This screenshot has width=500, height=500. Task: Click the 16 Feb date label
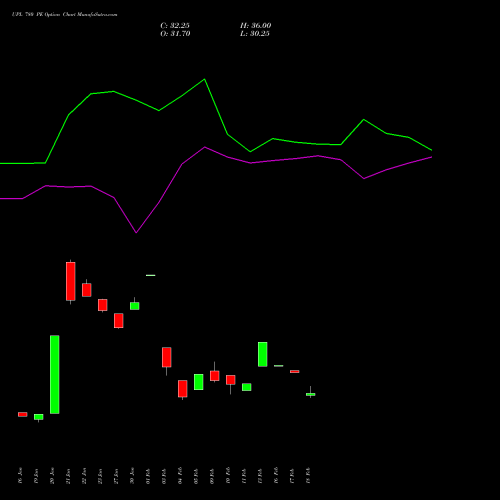coord(276,475)
